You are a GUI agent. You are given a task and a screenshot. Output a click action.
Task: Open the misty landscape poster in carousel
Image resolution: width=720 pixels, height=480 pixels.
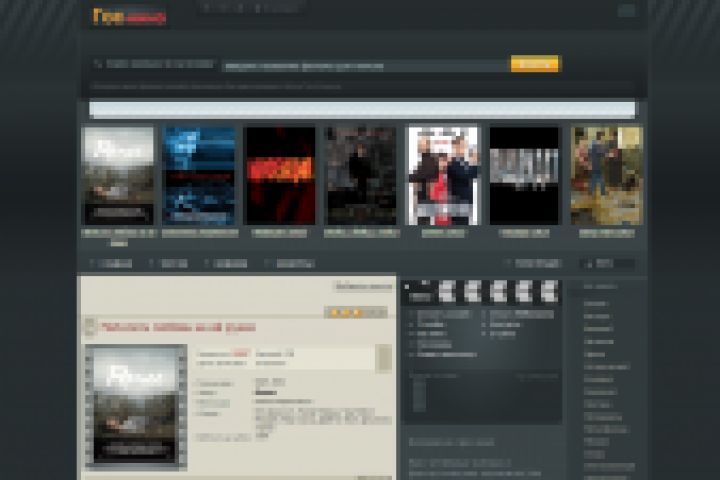pos(119,176)
